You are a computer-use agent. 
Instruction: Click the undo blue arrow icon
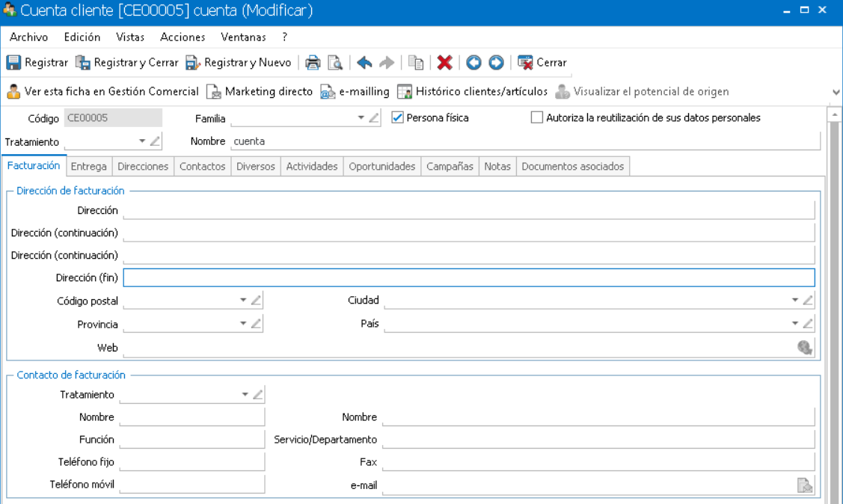tap(364, 63)
